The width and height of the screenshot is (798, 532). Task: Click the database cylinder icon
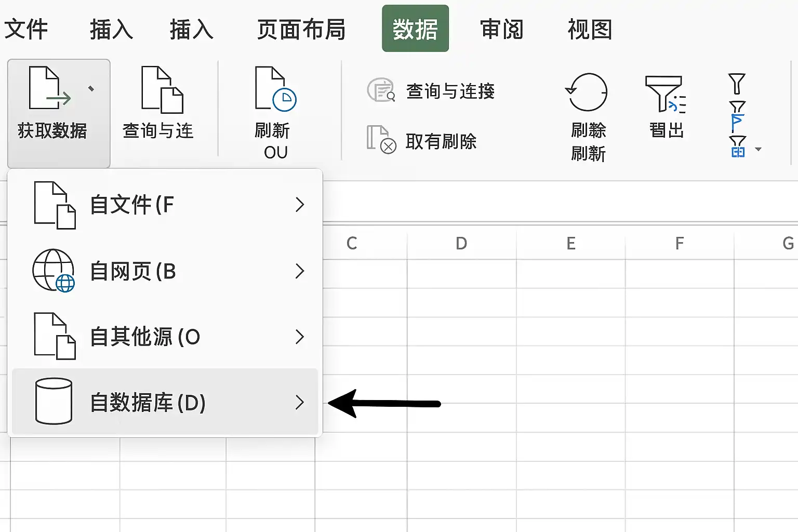(x=54, y=401)
